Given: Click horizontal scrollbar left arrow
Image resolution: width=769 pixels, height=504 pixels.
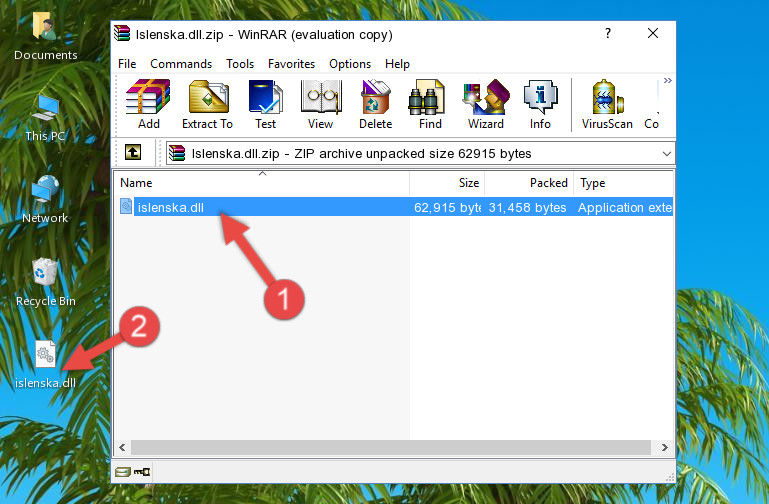Looking at the screenshot, I should 122,447.
